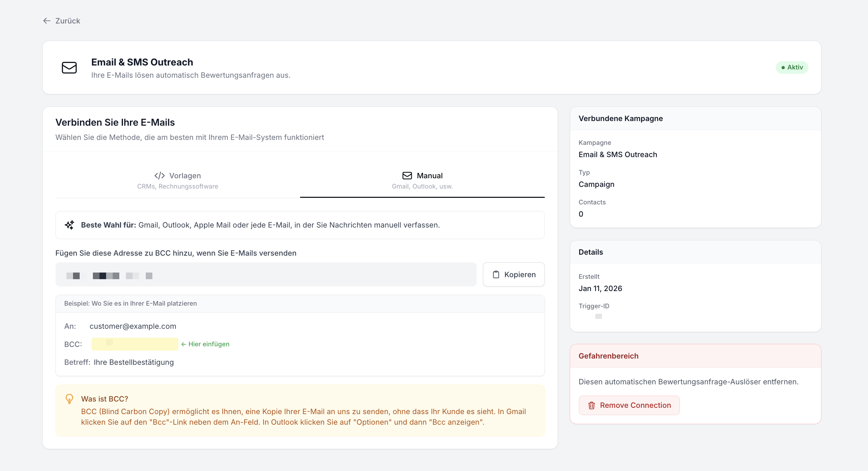
Task: Click the code brackets icon on Vorlagen
Action: (159, 176)
